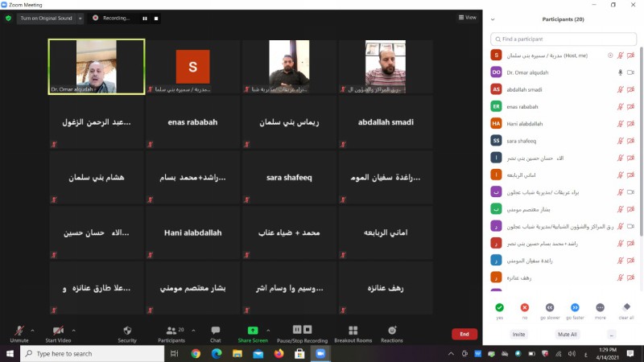
Task: Start Video from the meeting toolbar
Action: (58, 331)
